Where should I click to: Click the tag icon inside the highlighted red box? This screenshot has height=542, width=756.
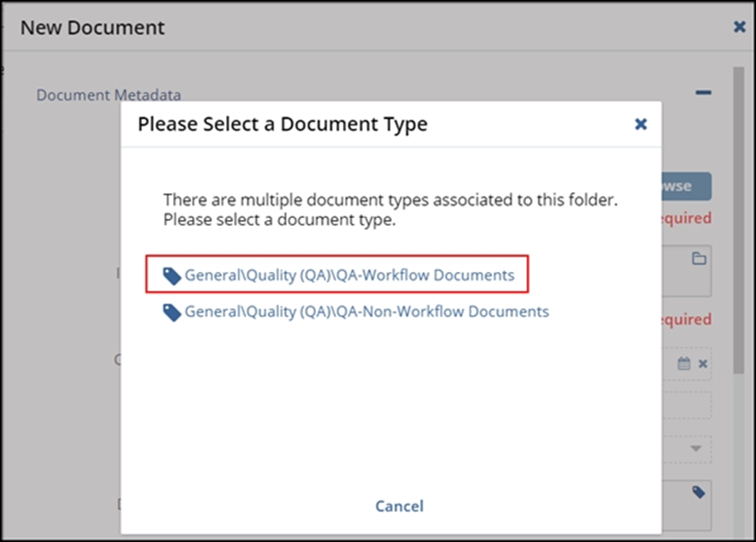click(x=174, y=274)
